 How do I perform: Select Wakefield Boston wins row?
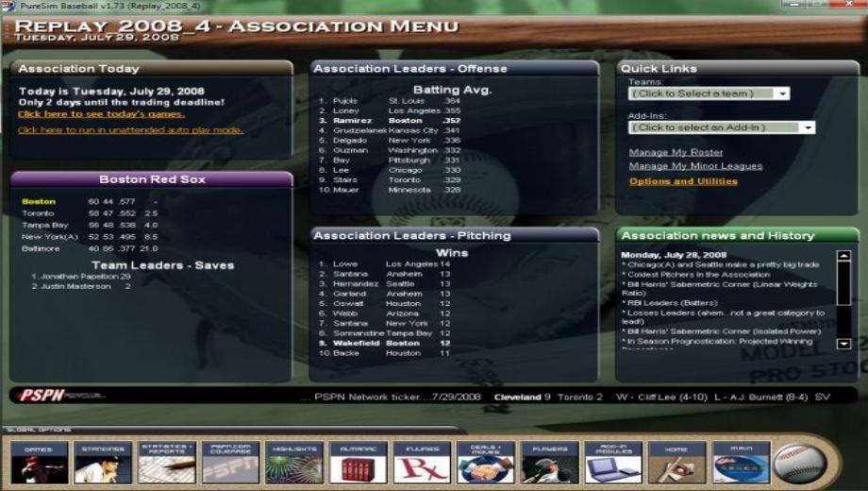click(x=385, y=343)
